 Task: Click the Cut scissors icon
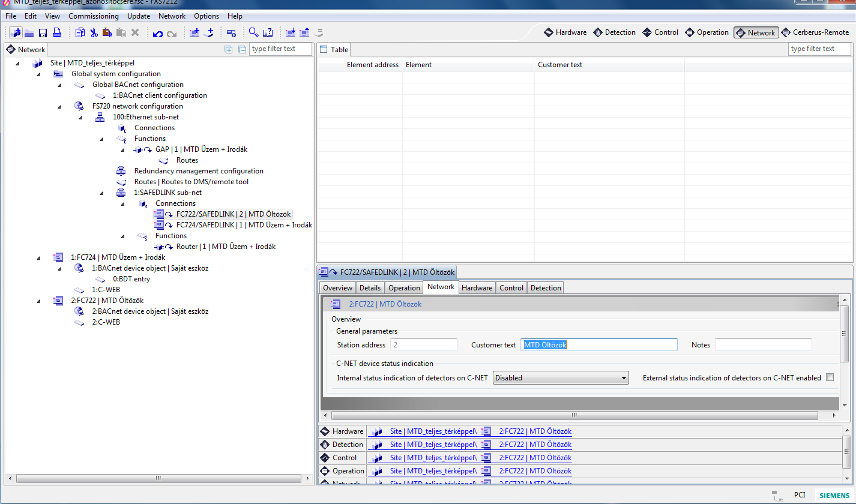click(94, 33)
